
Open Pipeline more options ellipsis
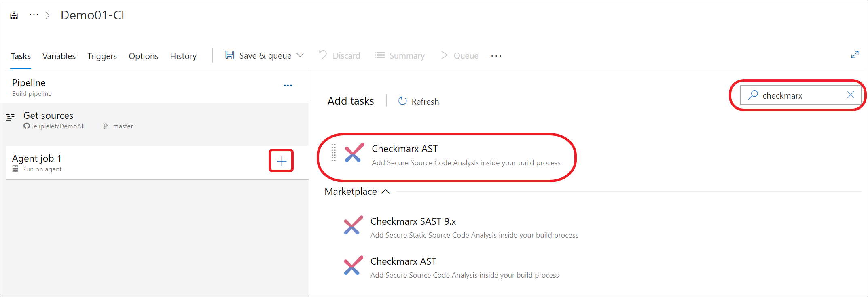pos(288,86)
